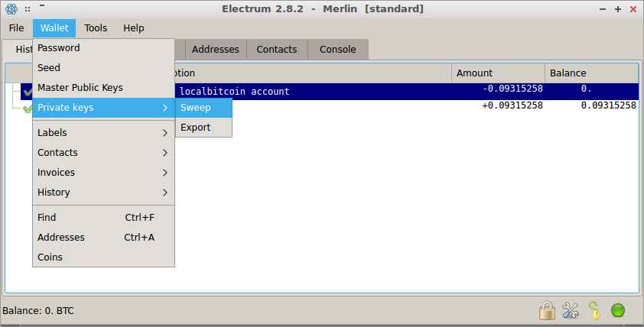Click the window menu dots in title bar

point(27,8)
